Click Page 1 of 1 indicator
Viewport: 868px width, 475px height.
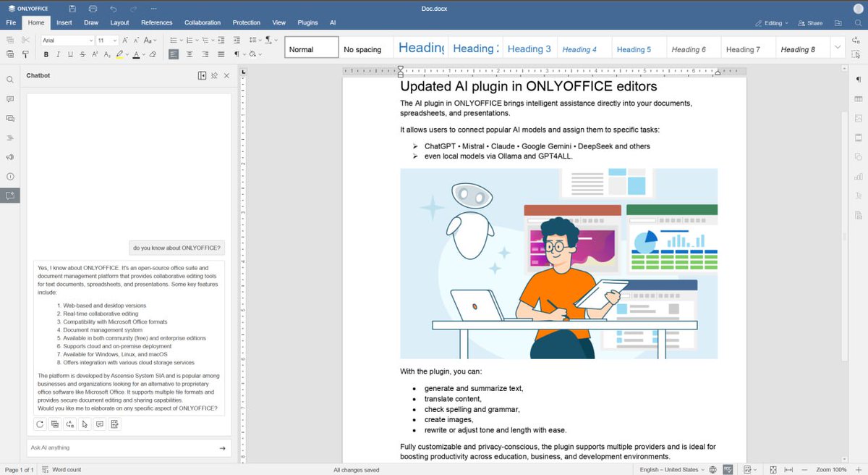point(20,470)
